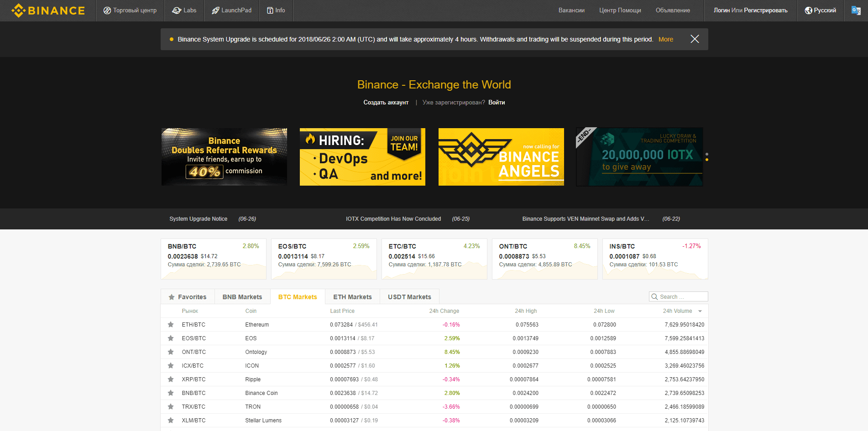Viewport: 868px width, 431px height.
Task: Open Торговый центр using its chart icon
Action: pos(107,10)
